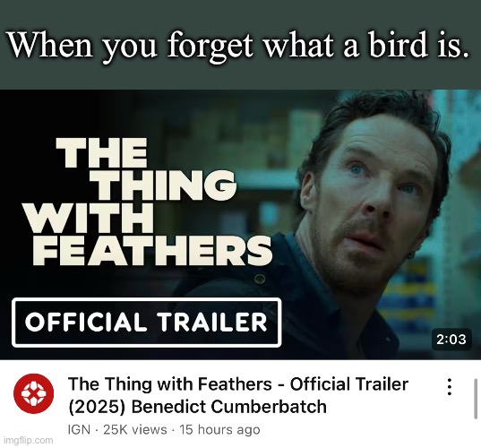Click the '15 hours ago' timestamp
The height and width of the screenshot is (448, 481).
[219, 430]
